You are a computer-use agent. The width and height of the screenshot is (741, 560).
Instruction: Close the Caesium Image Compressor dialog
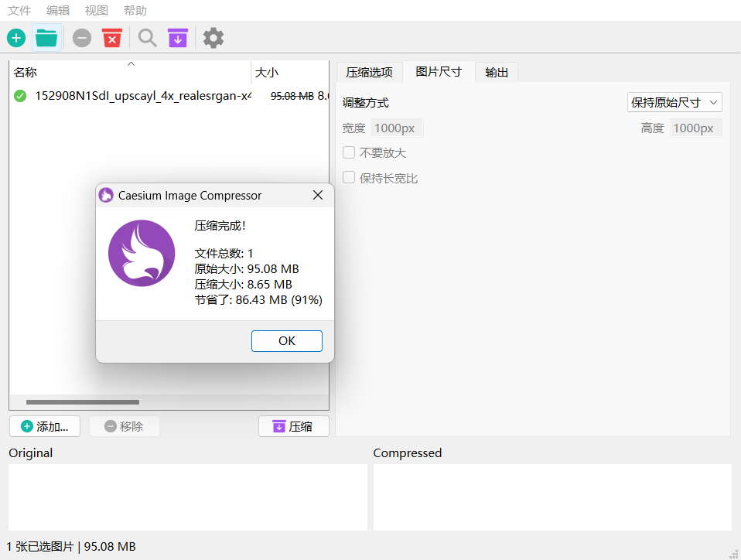[318, 196]
